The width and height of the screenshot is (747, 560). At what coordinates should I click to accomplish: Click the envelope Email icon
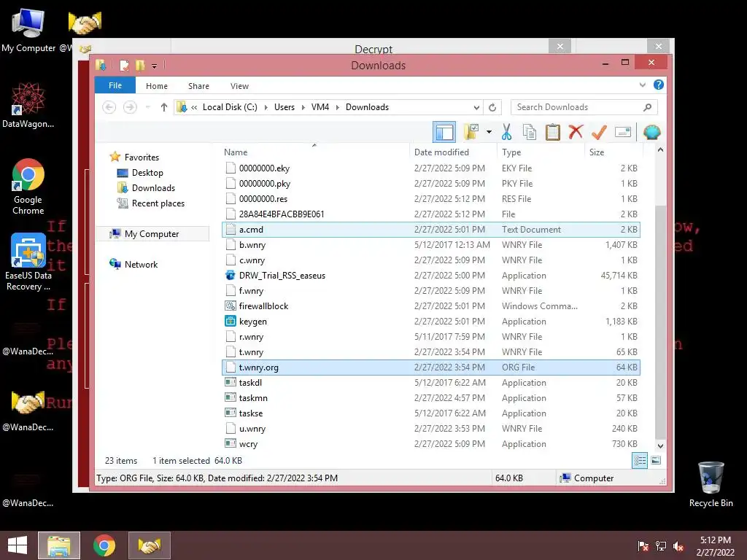(623, 132)
